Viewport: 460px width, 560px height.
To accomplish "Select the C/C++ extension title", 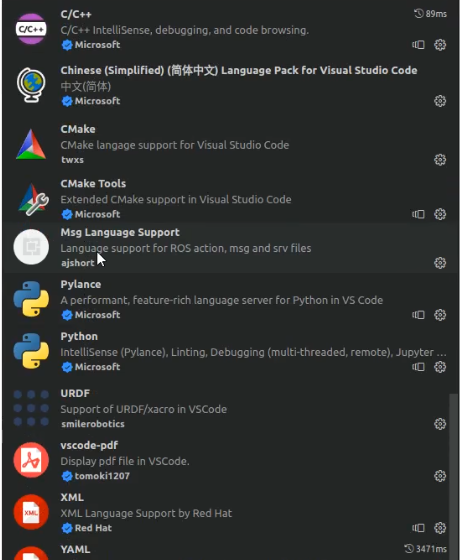I will click(76, 14).
